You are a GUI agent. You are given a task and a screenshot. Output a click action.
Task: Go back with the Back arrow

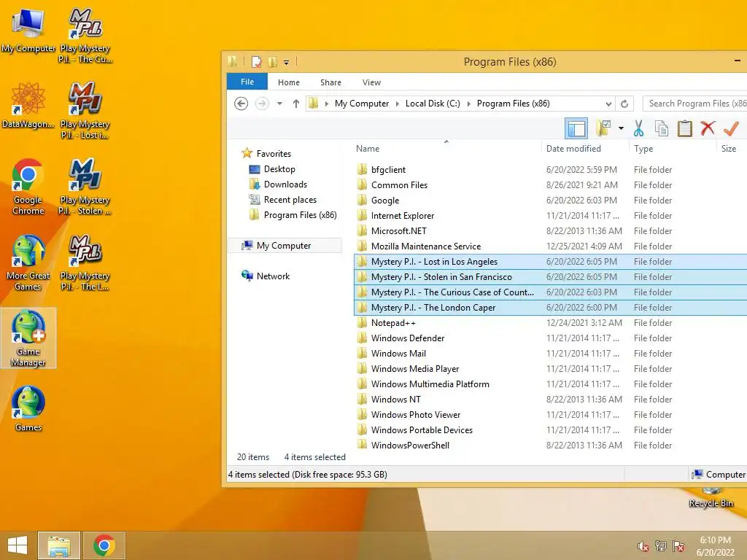[x=241, y=104]
